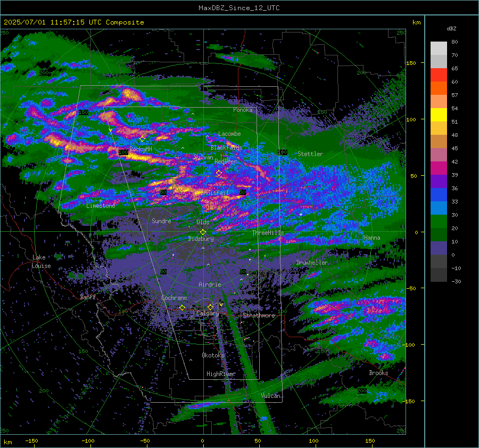This screenshot has height=448, width=479.
Task: Click the Sundre town label
Action: (x=161, y=221)
